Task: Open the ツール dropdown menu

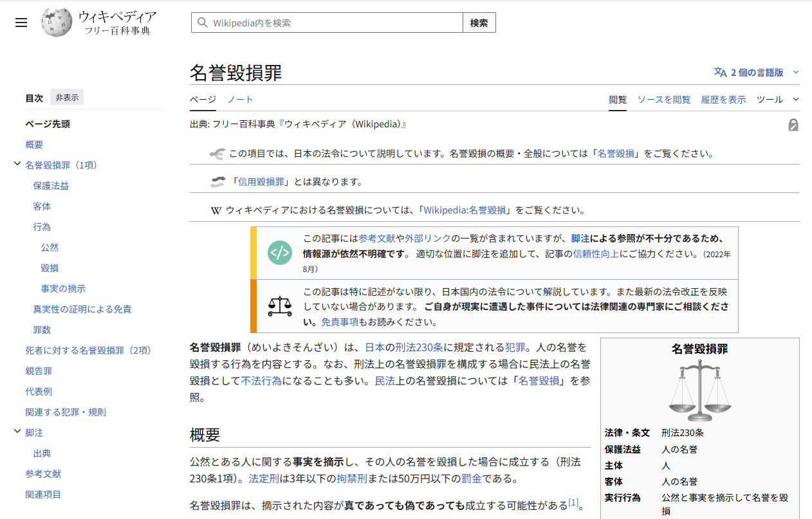Action: (x=777, y=100)
